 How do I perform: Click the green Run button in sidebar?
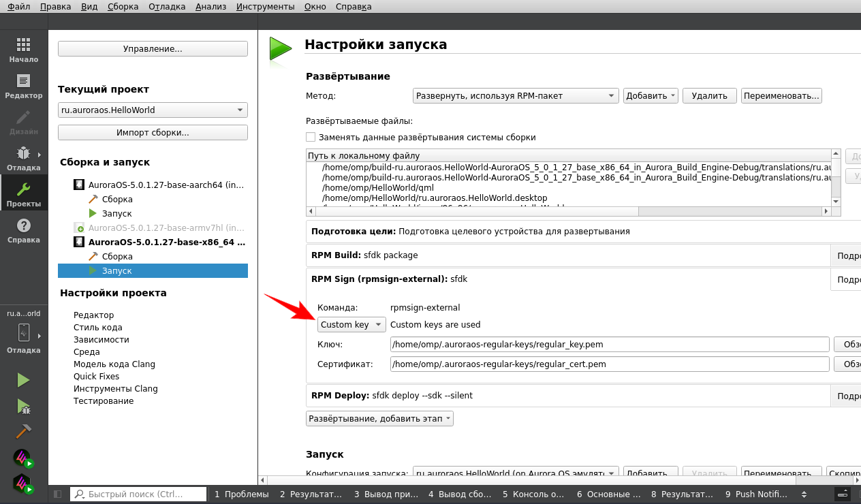click(24, 380)
